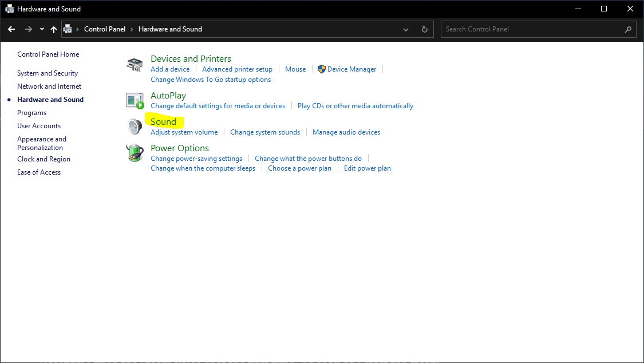Close the Hardware and Sound window

[x=630, y=9]
